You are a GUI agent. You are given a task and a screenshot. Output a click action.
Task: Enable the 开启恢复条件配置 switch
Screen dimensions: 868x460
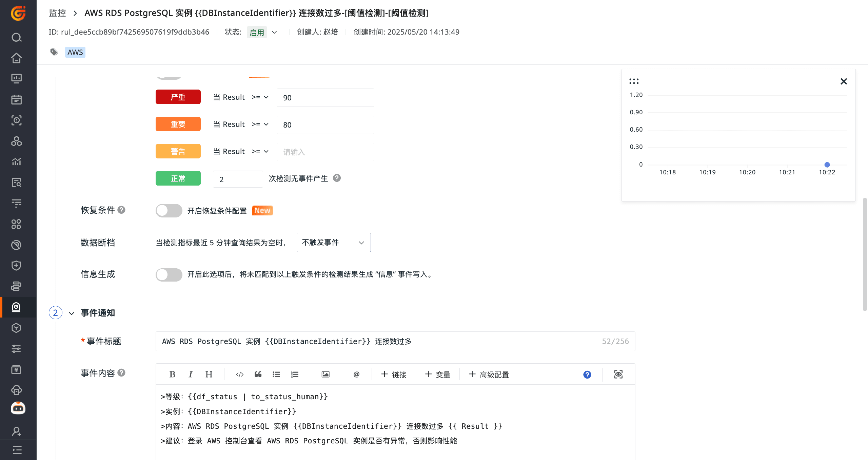coord(169,211)
